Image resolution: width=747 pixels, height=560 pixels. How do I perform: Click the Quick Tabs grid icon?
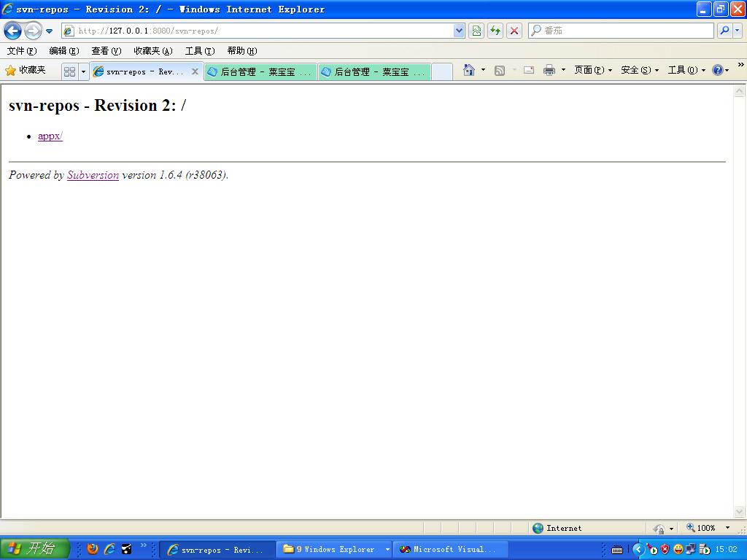pos(69,72)
